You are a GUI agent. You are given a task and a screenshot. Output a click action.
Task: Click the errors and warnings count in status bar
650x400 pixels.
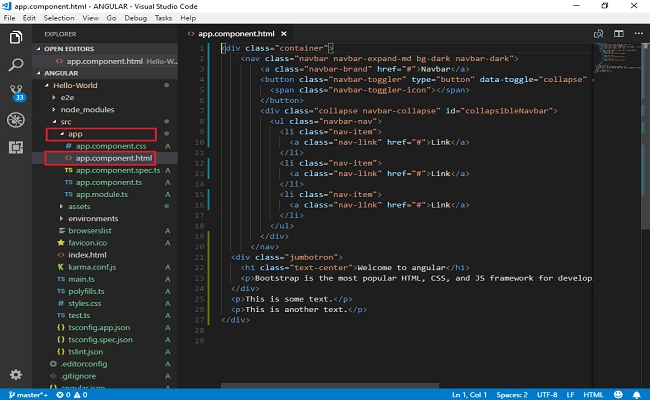[72, 395]
